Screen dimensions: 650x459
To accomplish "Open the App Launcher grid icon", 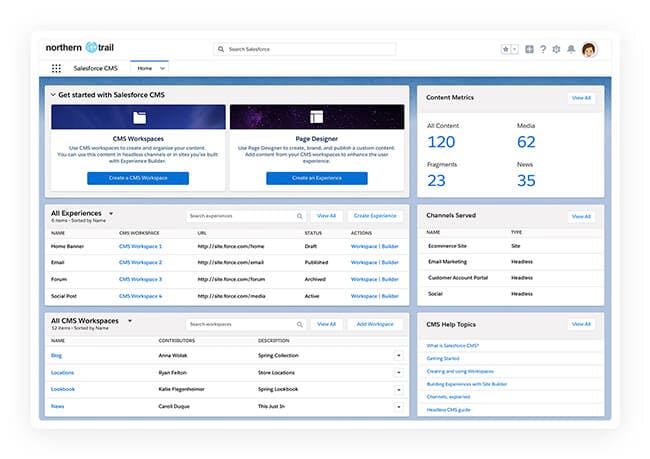I will [56, 68].
